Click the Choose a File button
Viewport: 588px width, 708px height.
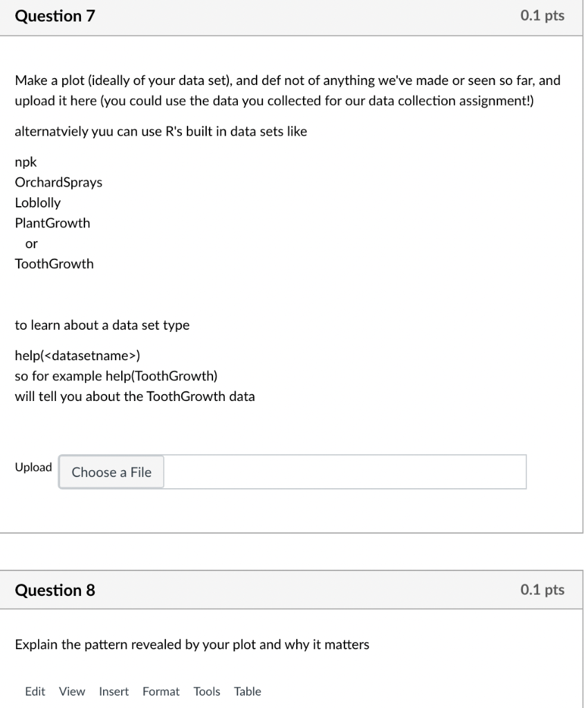[x=111, y=472]
